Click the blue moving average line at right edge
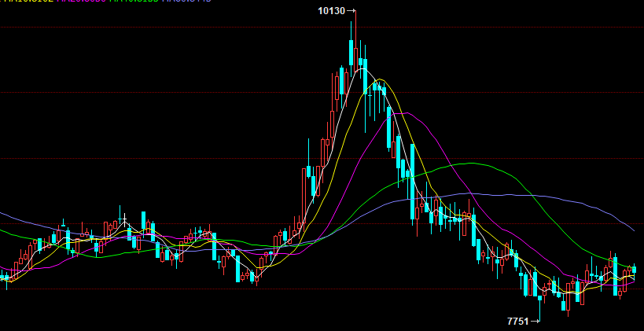This screenshot has width=644, height=331. 632,228
